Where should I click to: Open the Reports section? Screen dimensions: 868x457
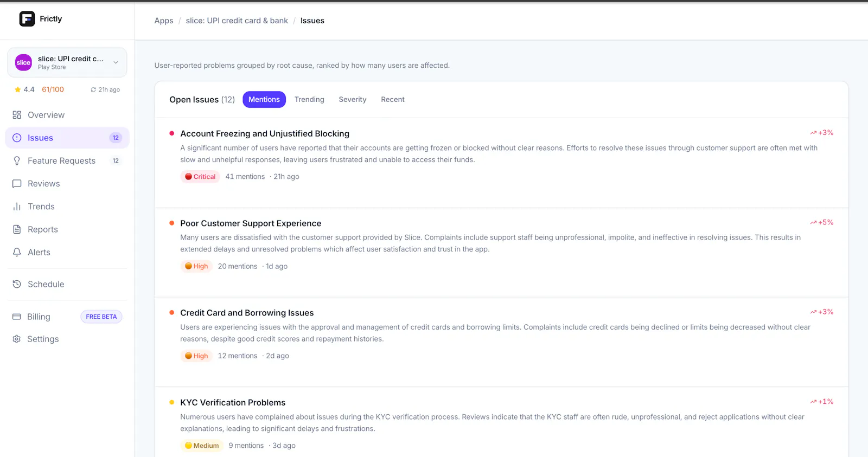67,229
